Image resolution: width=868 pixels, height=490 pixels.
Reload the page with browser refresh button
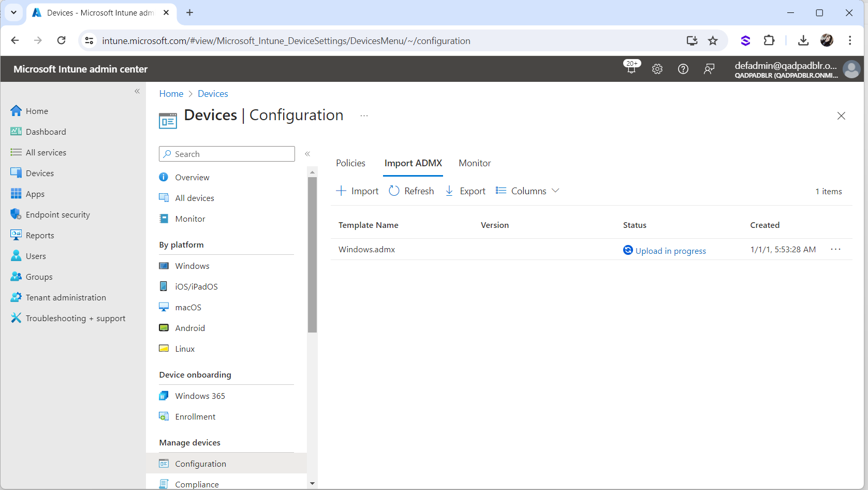(x=61, y=40)
